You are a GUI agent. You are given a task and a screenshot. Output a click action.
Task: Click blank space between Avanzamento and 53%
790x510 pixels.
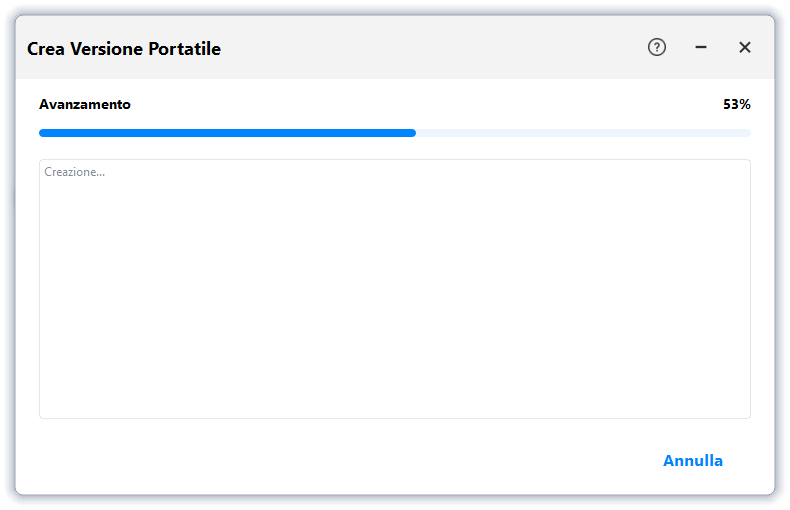pos(420,104)
